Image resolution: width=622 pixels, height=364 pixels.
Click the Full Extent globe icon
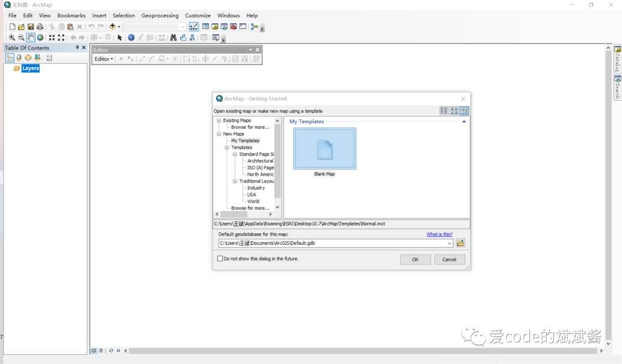coord(40,37)
